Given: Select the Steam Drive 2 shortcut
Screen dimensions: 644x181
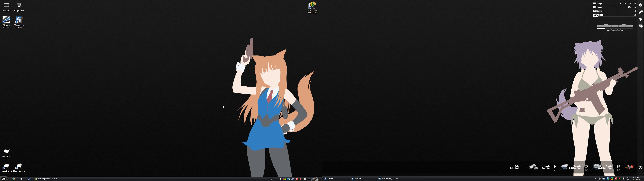Looking at the screenshot, I should pyautogui.click(x=6, y=168).
